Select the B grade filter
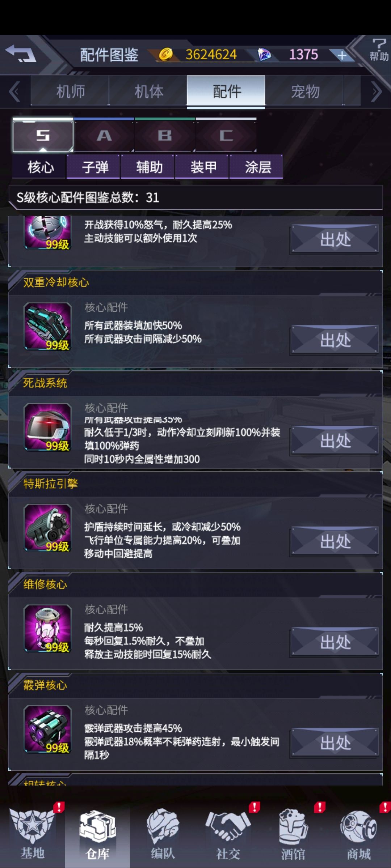Screen dimensions: 391x868 tap(165, 135)
